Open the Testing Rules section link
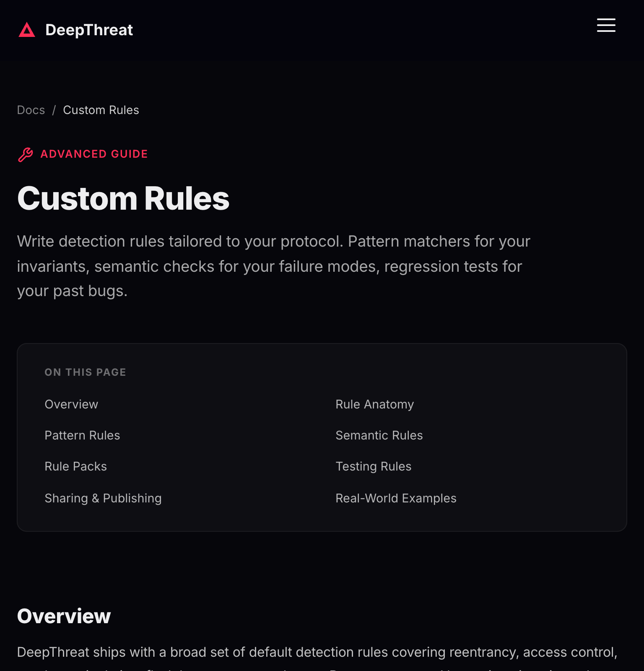This screenshot has width=644, height=671. [x=373, y=466]
